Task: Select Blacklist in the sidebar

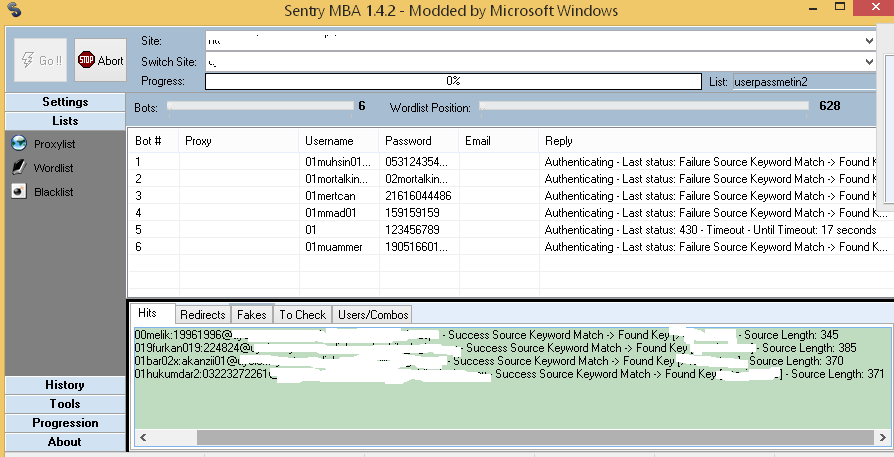Action: pos(54,192)
